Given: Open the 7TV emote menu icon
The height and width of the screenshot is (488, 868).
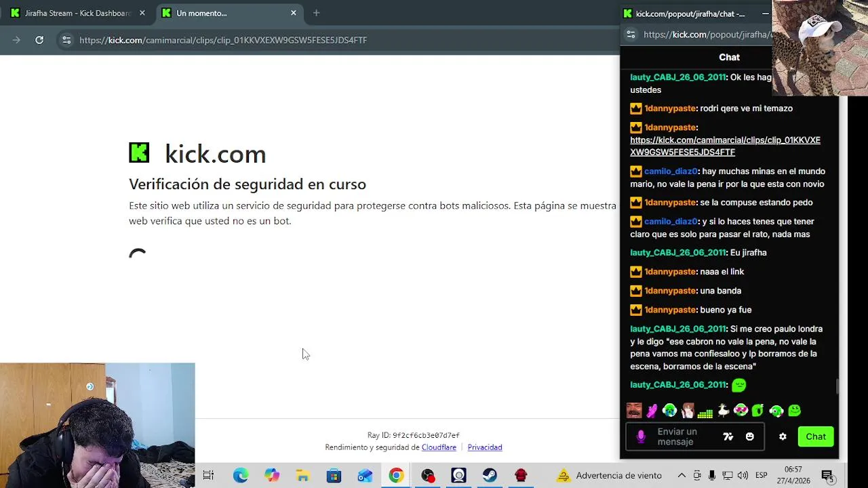Looking at the screenshot, I should (728, 436).
